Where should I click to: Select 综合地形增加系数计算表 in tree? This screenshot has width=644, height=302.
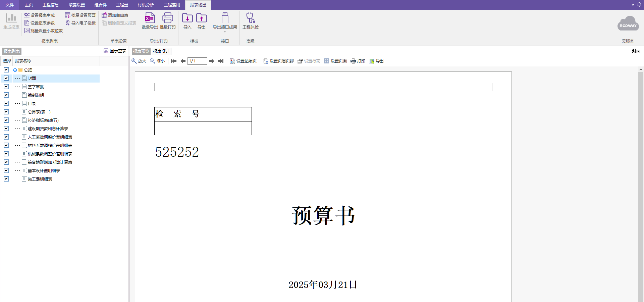pyautogui.click(x=50, y=162)
